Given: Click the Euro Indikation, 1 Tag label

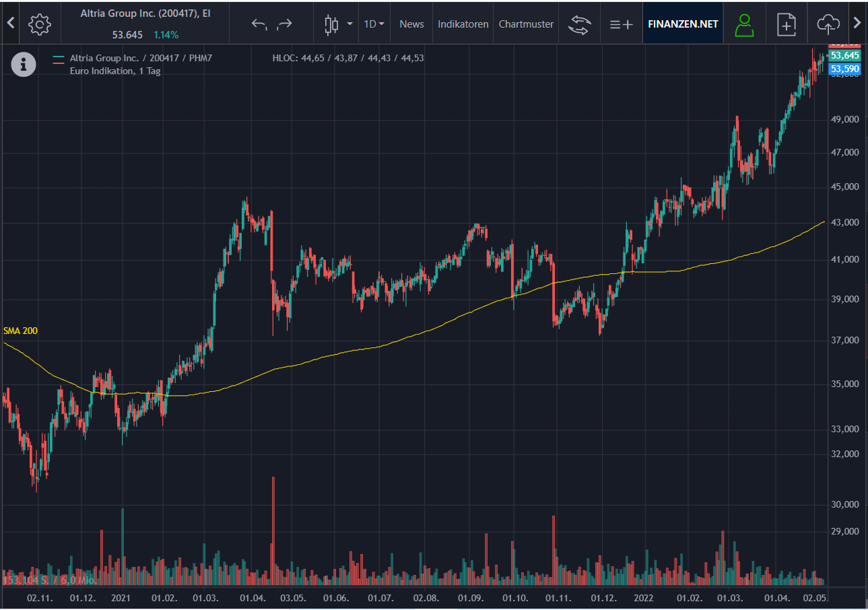Looking at the screenshot, I should pos(115,71).
